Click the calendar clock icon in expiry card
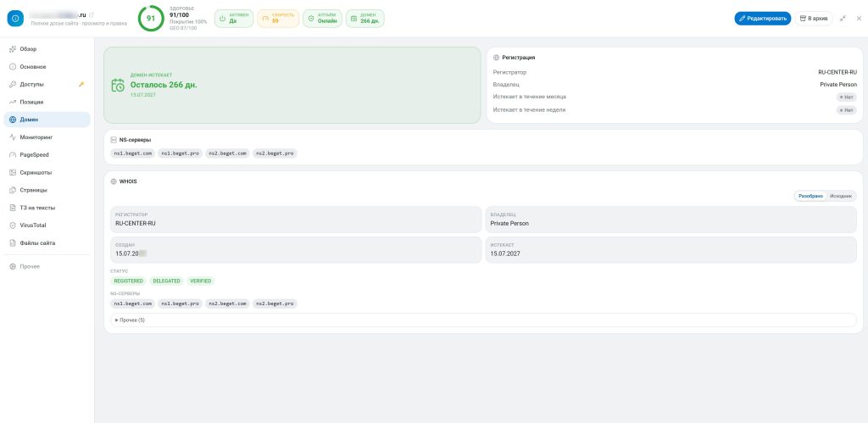This screenshot has height=423, width=868. click(118, 86)
